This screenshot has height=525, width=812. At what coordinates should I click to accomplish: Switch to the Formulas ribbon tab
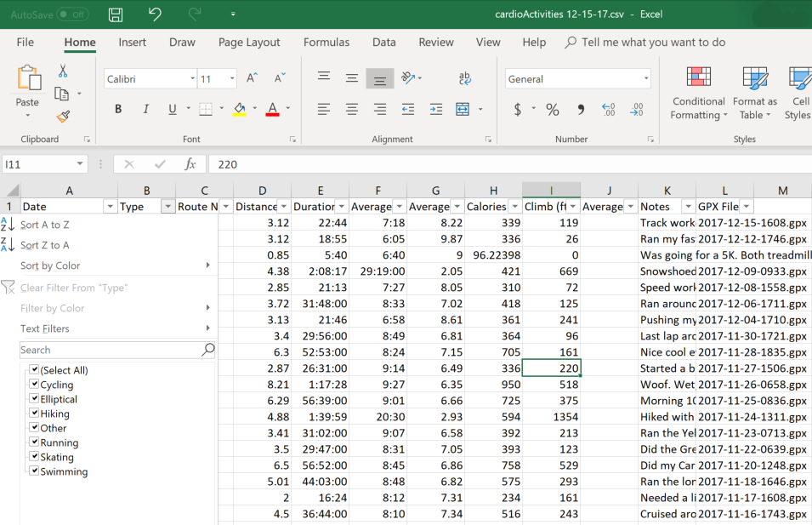(327, 43)
